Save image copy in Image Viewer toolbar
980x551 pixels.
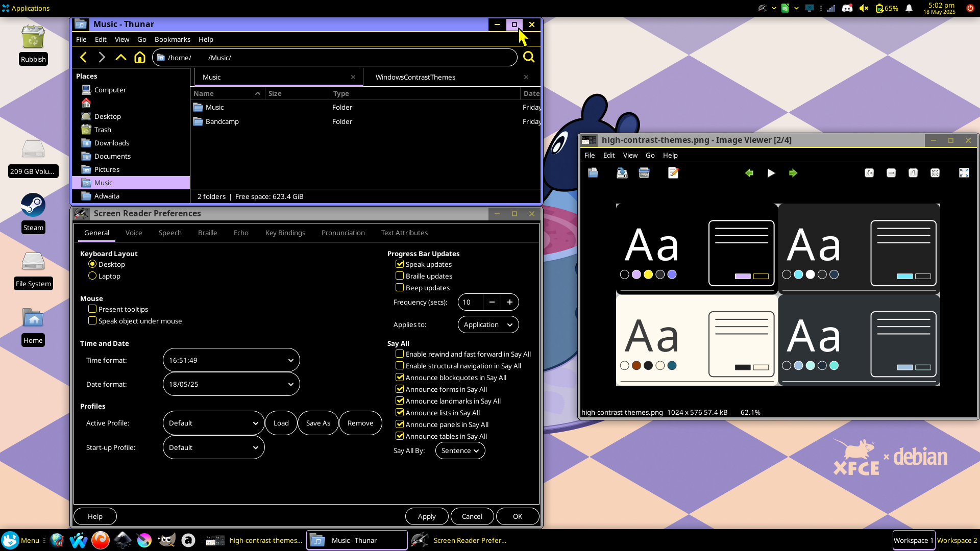(x=622, y=173)
